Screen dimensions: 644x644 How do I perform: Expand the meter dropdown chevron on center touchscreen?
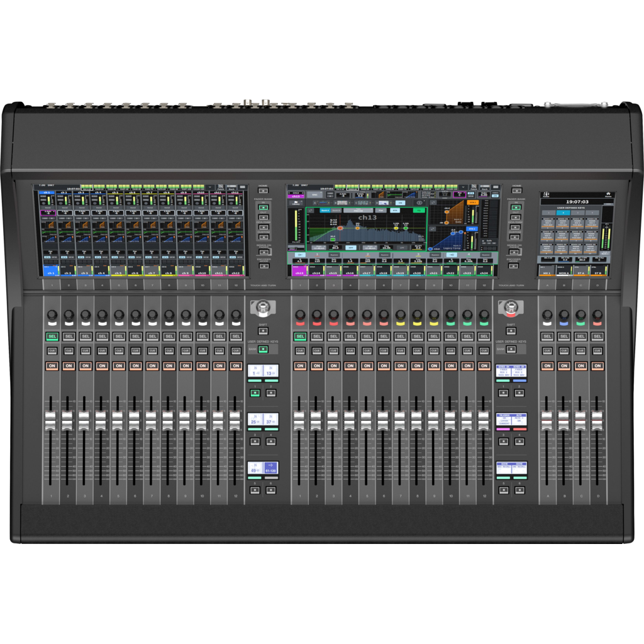click(463, 187)
